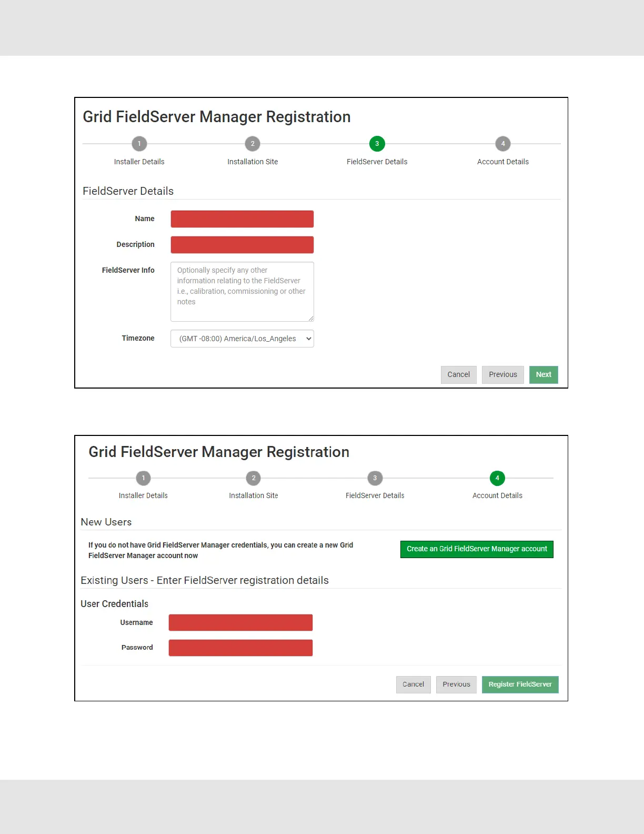Click the Description input field
The width and height of the screenshot is (644, 834).
click(242, 245)
